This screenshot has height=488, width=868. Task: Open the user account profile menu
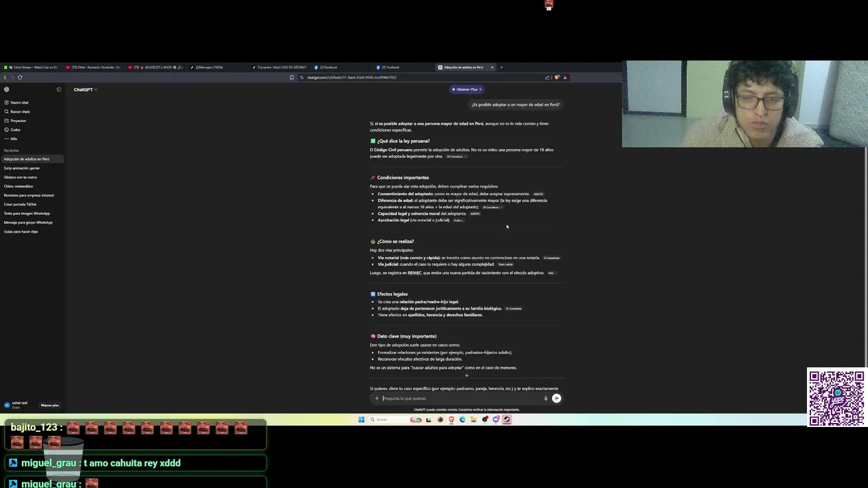click(17, 405)
